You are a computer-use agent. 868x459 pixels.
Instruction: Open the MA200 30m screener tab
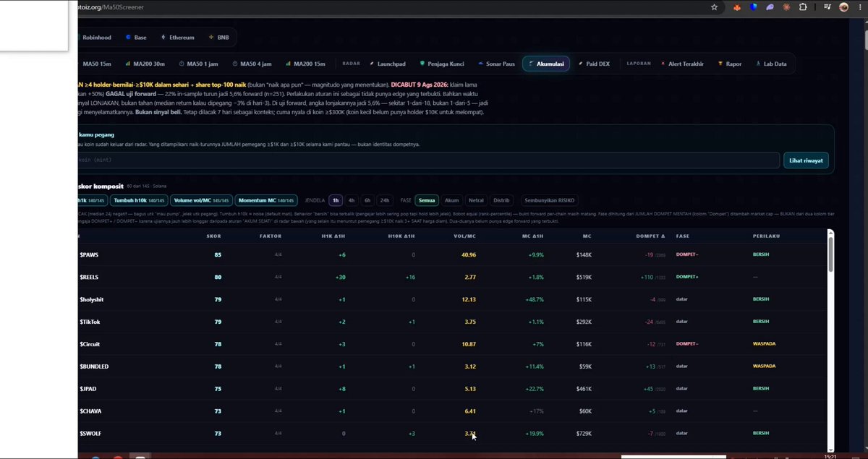(x=145, y=64)
